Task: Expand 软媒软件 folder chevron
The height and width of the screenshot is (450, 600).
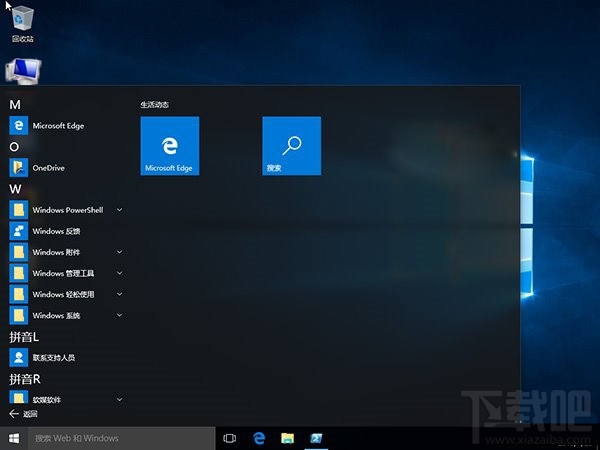Action: coord(119,399)
